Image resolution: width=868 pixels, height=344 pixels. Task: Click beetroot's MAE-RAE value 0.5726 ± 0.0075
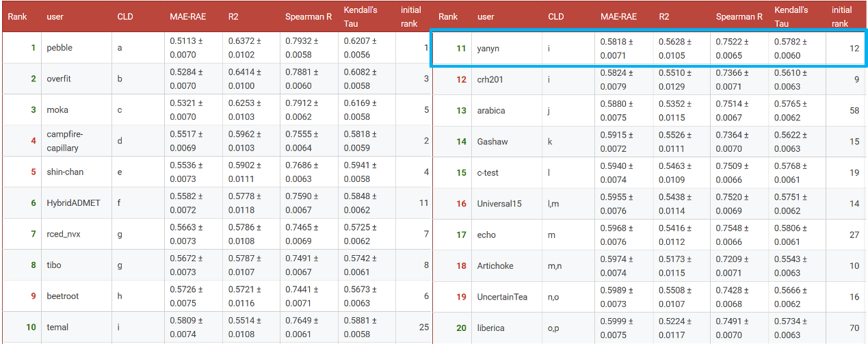click(x=186, y=296)
